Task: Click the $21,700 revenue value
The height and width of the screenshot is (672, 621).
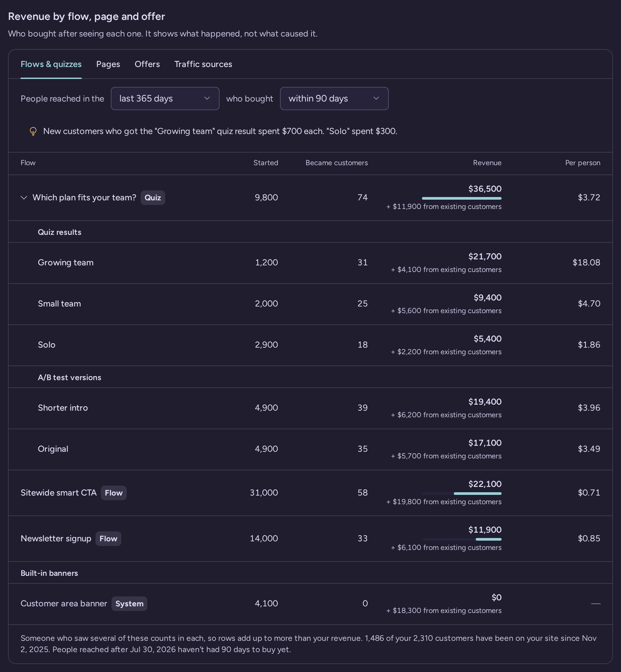Action: (485, 257)
